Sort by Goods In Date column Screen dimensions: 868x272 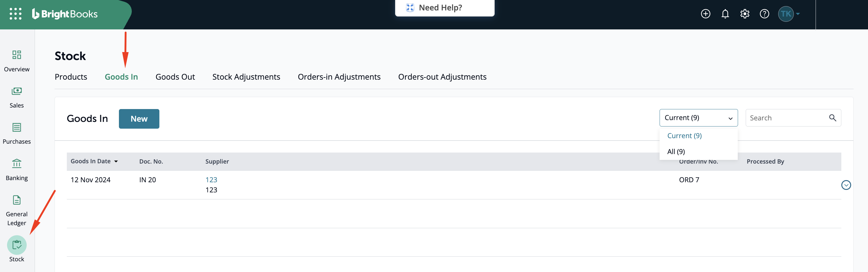[x=94, y=161]
